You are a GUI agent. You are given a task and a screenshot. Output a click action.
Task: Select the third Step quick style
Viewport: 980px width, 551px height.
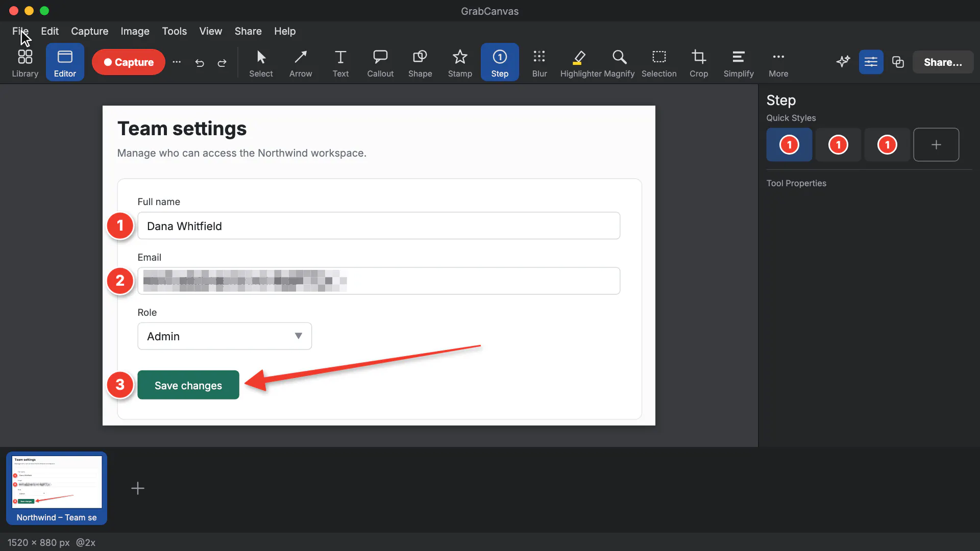pos(887,145)
